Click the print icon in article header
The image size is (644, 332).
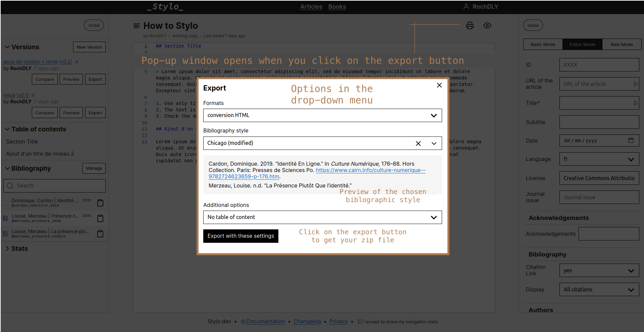click(470, 25)
